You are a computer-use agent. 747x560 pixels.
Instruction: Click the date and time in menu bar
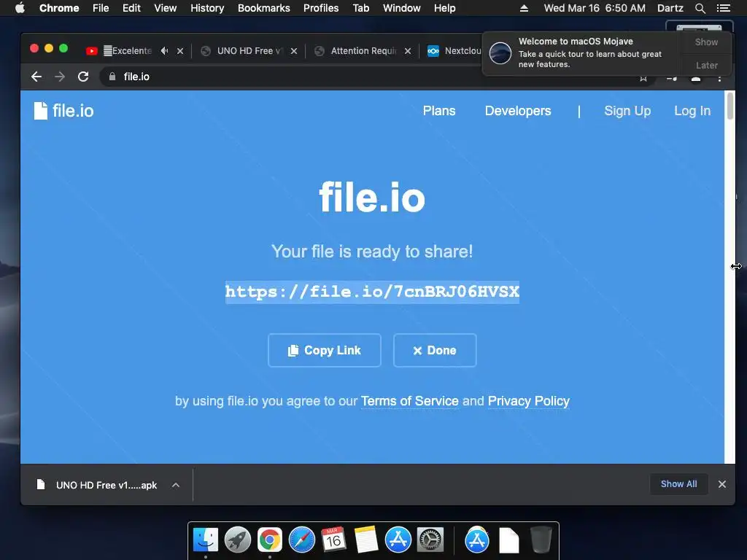pos(595,8)
